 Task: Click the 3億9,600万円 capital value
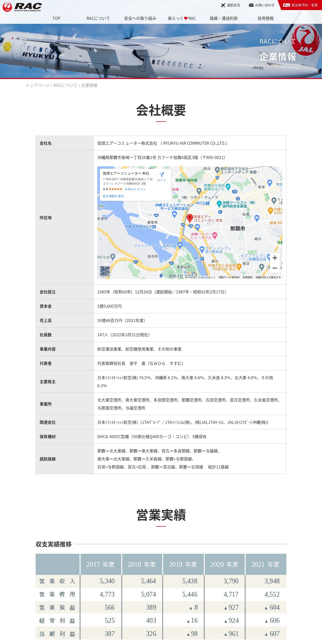coord(109,306)
